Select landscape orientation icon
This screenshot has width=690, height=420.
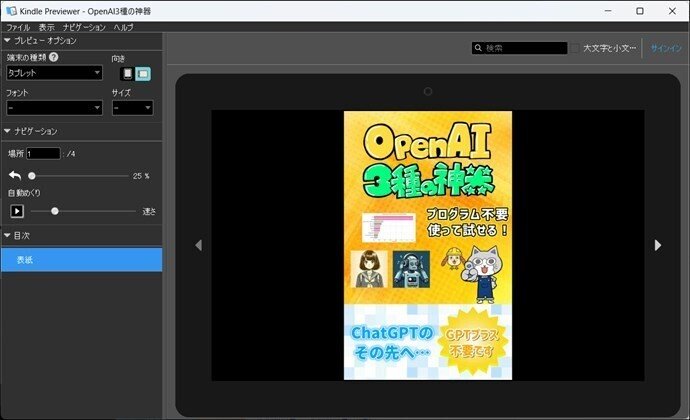[143, 74]
